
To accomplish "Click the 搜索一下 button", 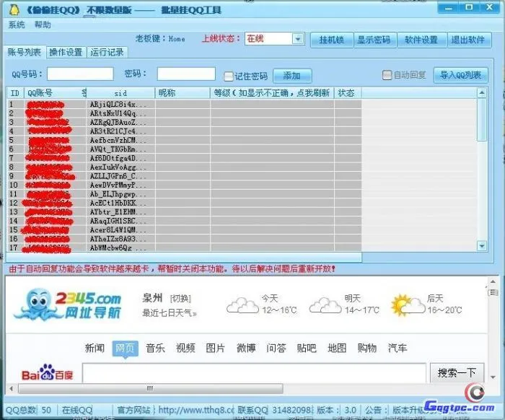I will click(457, 373).
